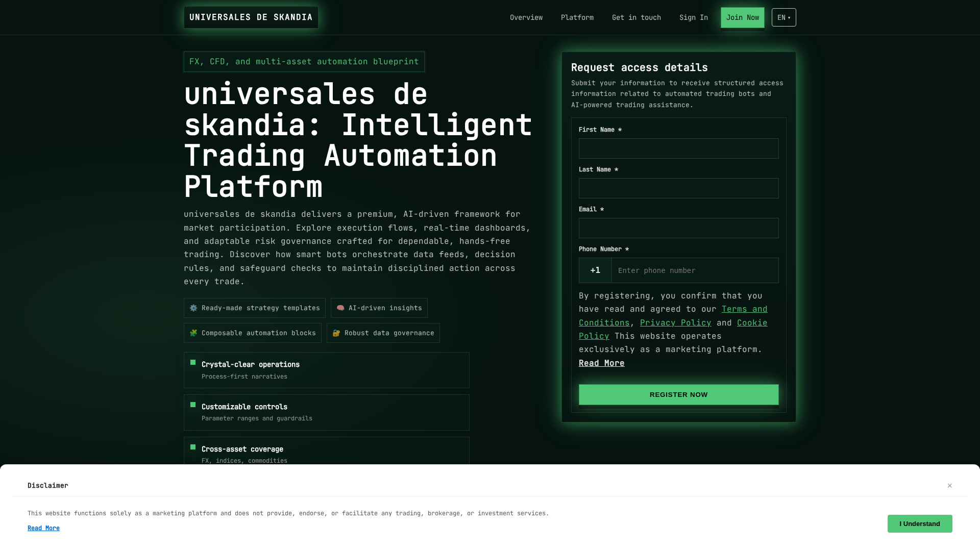The height and width of the screenshot is (551, 980).
Task: Click the Ready-made strategy templates chip
Action: coord(254,308)
